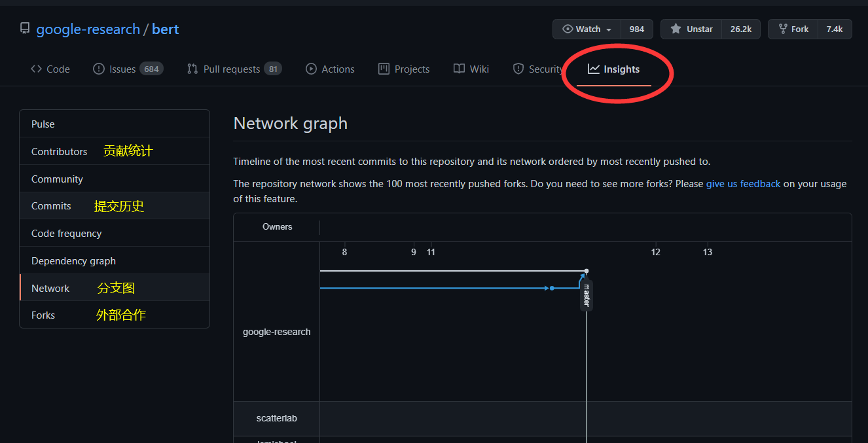Click the Code brackets icon
Image resolution: width=868 pixels, height=443 pixels.
click(x=36, y=69)
